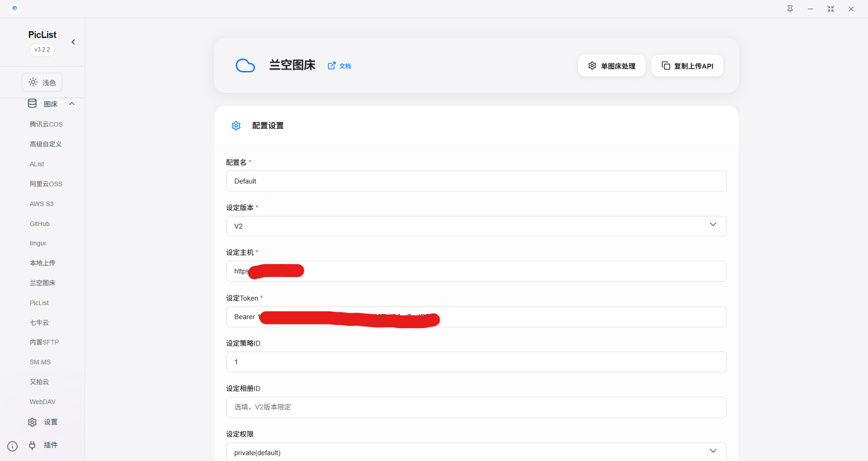The image size is (868, 461).
Task: Choose SM.MS from the sidebar list
Action: tap(40, 362)
